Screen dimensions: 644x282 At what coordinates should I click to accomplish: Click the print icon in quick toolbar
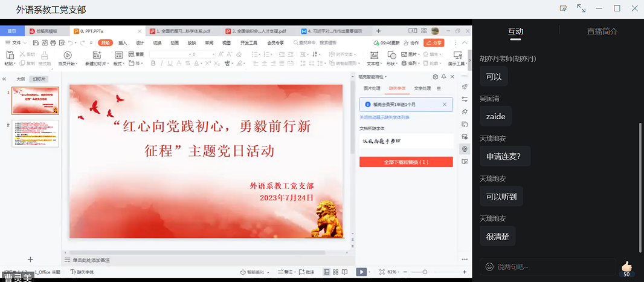[x=53, y=43]
